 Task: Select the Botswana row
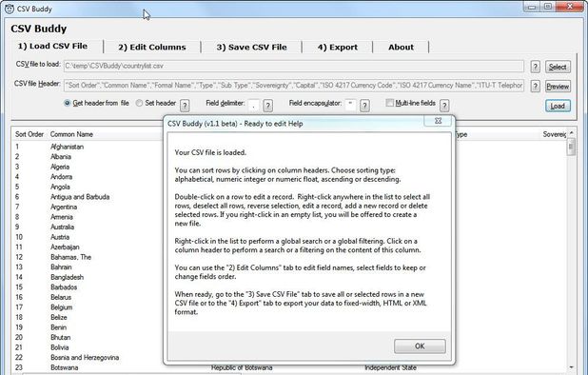[64, 367]
